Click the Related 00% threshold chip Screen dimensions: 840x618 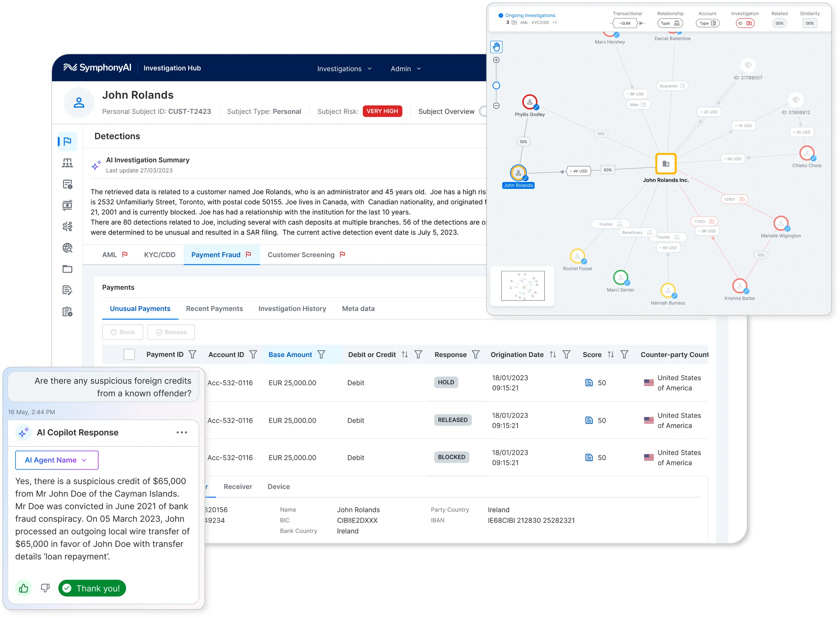coord(779,23)
